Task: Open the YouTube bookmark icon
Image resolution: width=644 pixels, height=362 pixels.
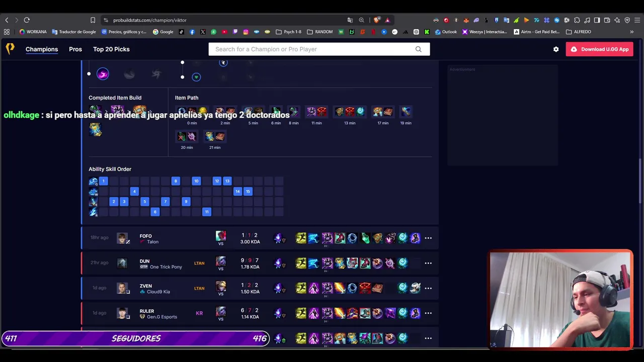Action: 224,32
